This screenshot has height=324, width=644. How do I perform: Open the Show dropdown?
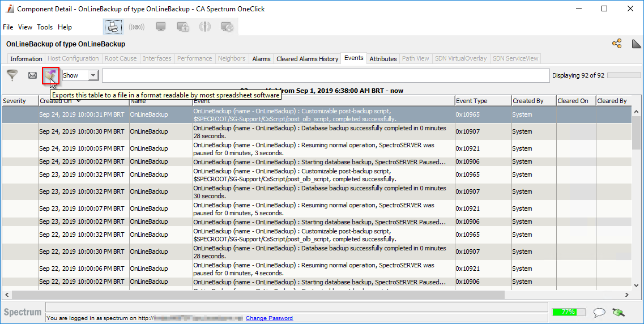click(80, 75)
